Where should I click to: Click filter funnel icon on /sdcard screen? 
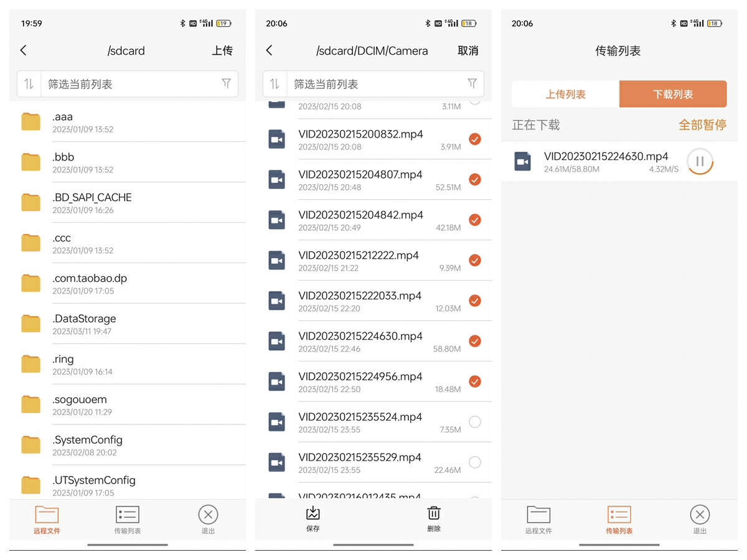226,83
